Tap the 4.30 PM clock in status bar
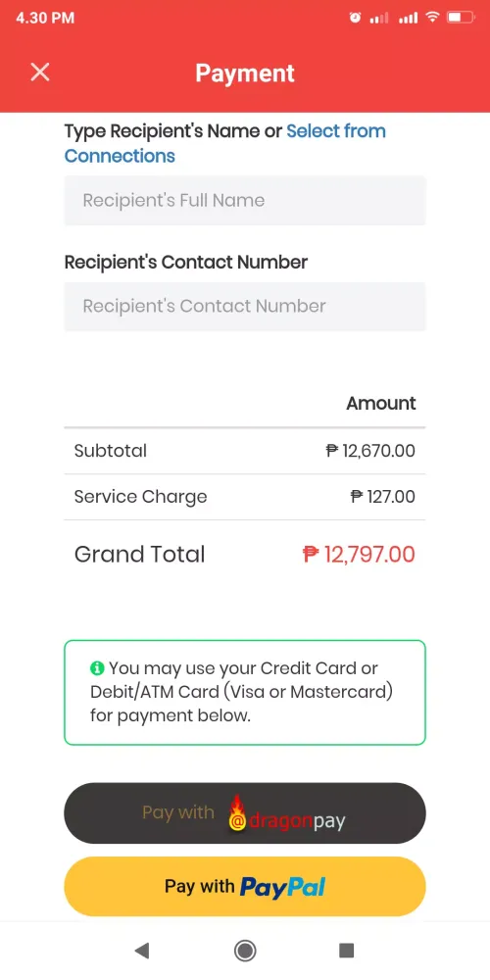The height and width of the screenshot is (980, 490). pos(45,18)
